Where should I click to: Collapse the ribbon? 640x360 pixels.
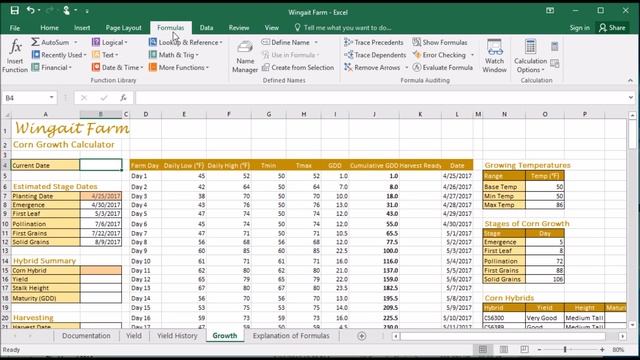coord(630,80)
